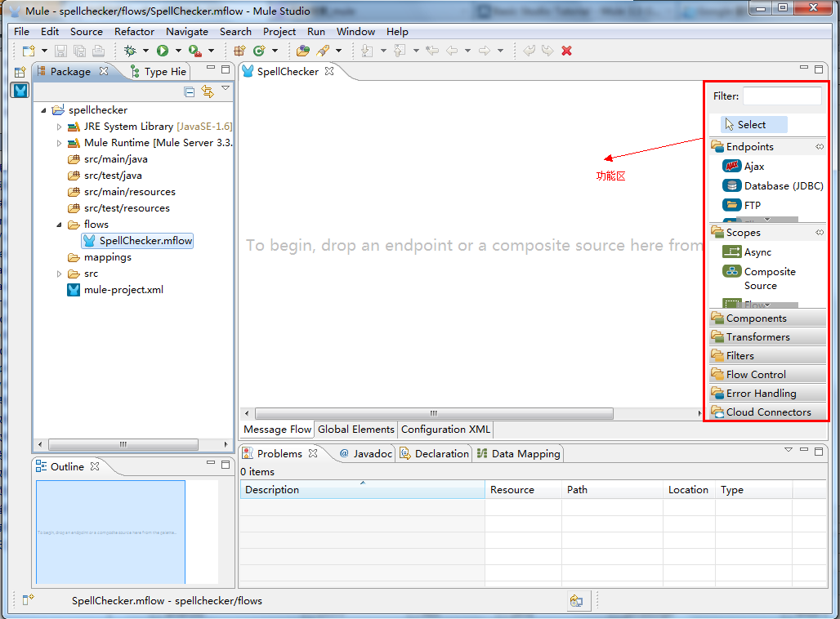
Task: Click the Package Explorer horizontal scrollbar thumb
Action: [123, 444]
